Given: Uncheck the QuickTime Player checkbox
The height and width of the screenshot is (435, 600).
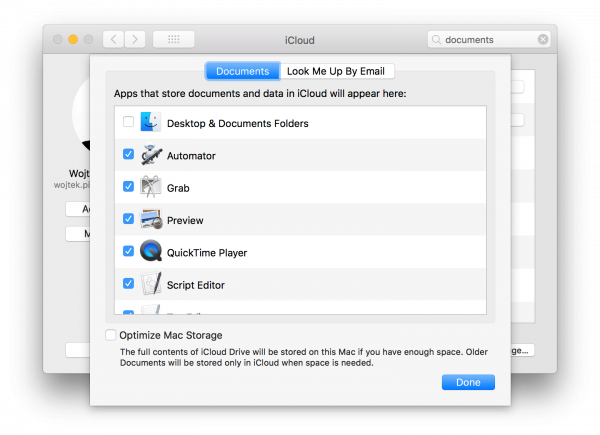Looking at the screenshot, I should coord(129,251).
